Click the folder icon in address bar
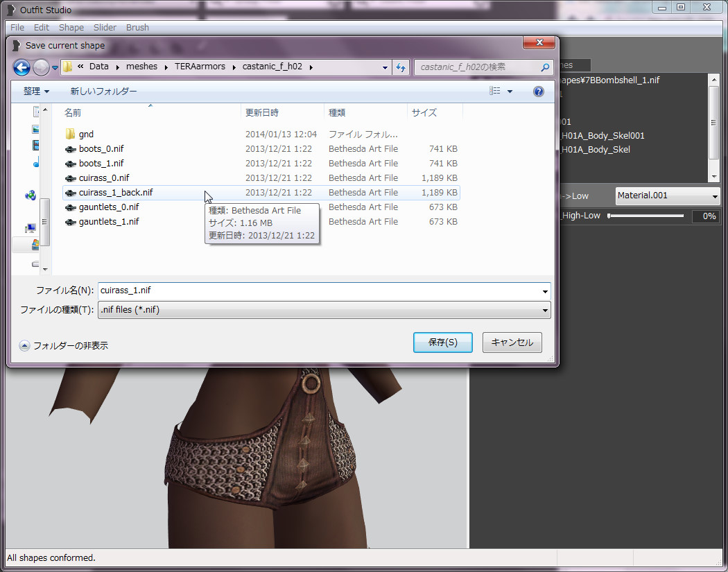 click(68, 67)
